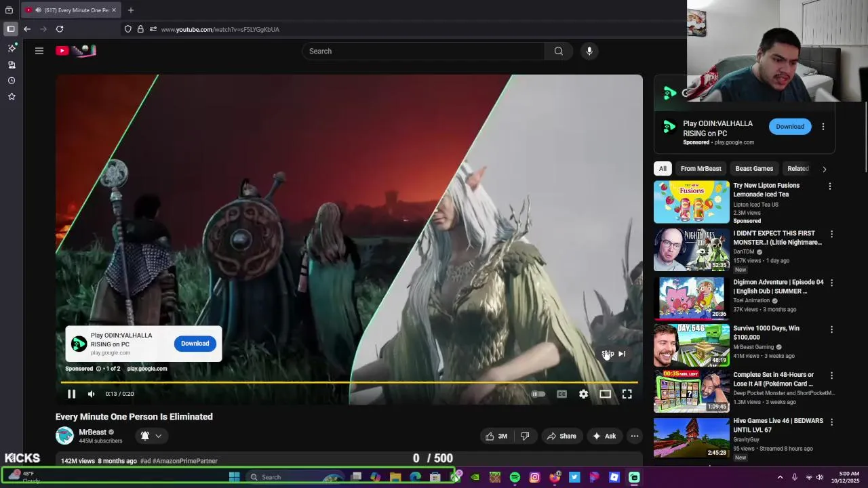Open options for Survive 1000 Days video
The height and width of the screenshot is (488, 868).
(x=831, y=329)
